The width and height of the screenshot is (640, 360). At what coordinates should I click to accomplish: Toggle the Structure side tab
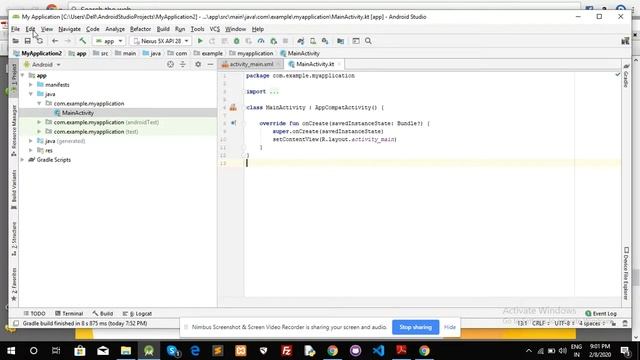click(14, 239)
